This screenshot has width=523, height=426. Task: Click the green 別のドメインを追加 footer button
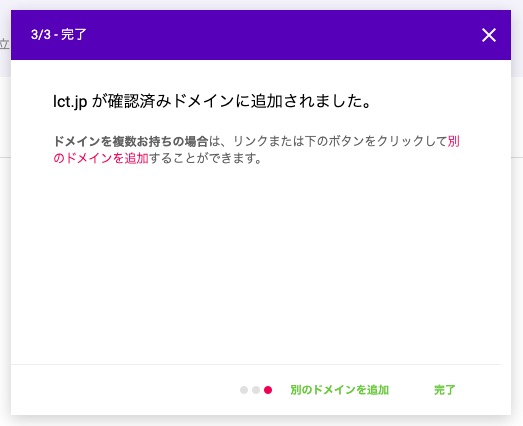pyautogui.click(x=340, y=390)
